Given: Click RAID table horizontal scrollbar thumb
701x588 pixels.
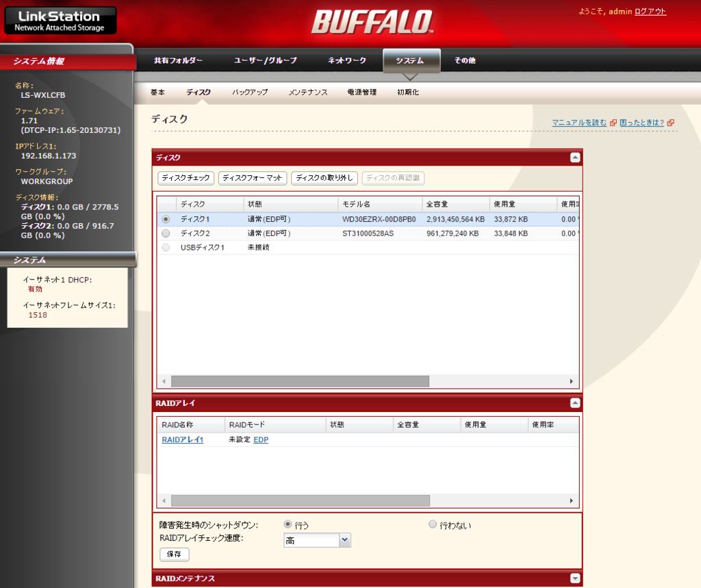Looking at the screenshot, I should pyautogui.click(x=301, y=500).
